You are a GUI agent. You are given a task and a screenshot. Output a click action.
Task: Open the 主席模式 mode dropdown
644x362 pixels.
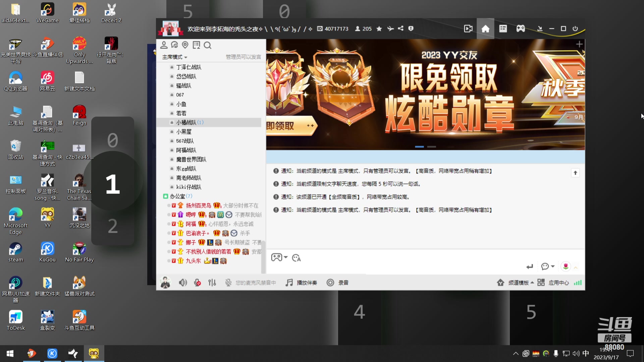[174, 57]
